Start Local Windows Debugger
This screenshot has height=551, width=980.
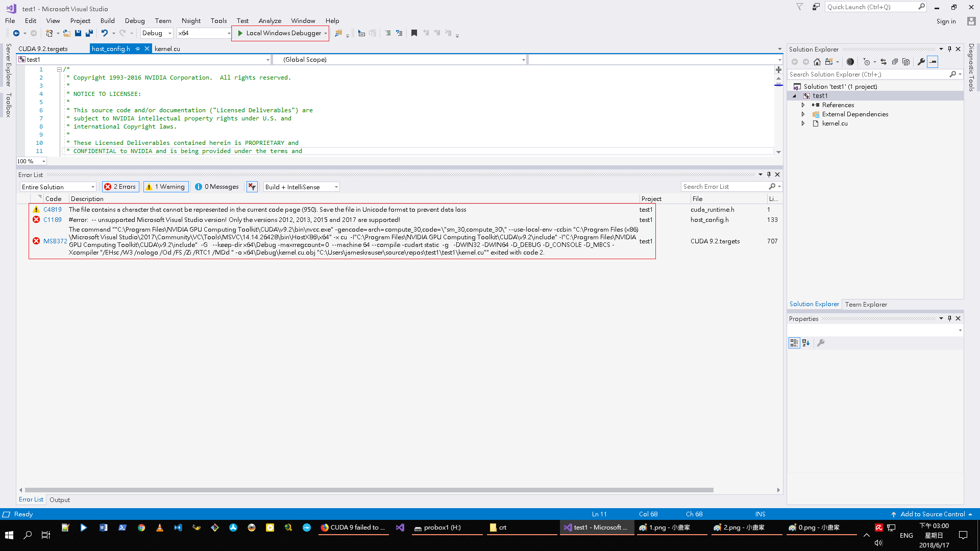280,33
